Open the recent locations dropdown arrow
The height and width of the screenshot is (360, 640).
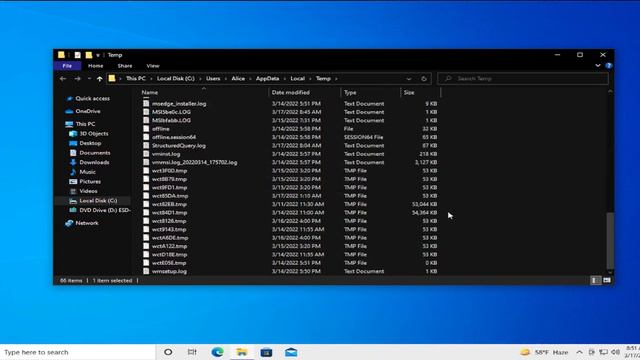(89, 79)
